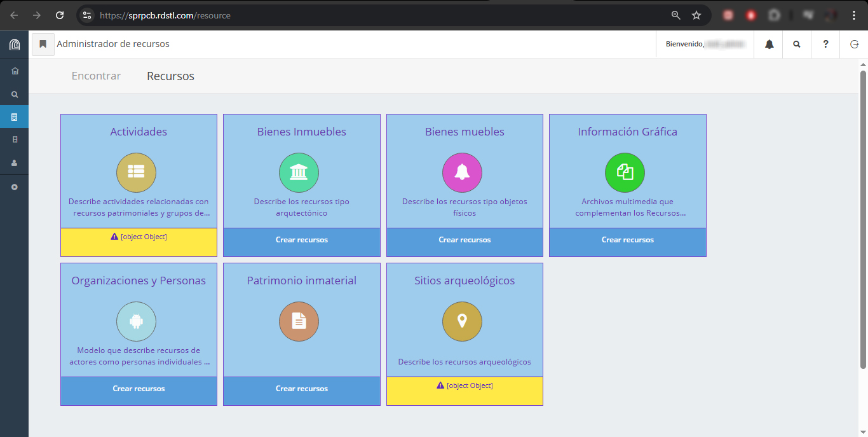Click the logout icon in header
This screenshot has height=437, width=868.
point(854,45)
